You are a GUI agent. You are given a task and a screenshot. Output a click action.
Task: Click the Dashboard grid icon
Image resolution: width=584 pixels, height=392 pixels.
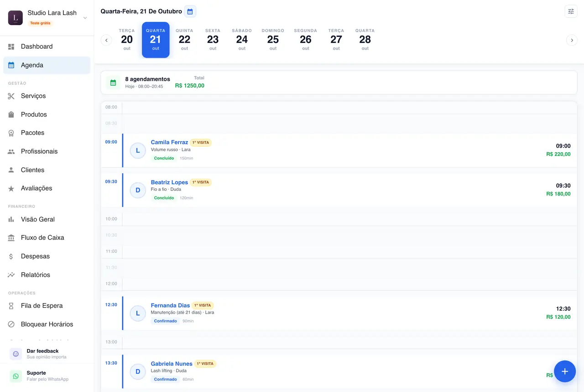[x=11, y=46]
